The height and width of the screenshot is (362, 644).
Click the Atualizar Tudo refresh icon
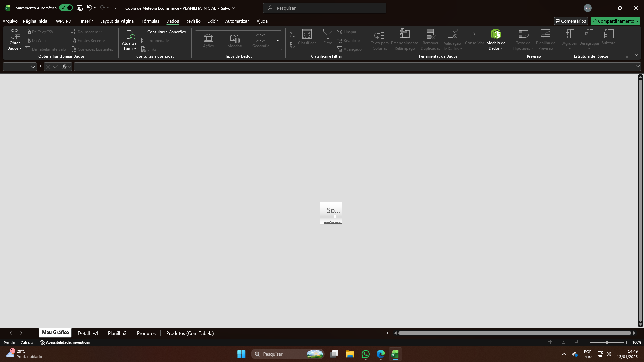[x=130, y=35]
